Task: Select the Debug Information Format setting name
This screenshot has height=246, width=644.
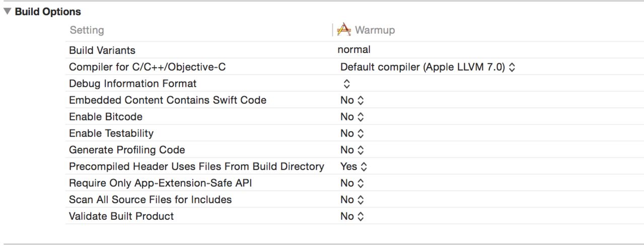Action: pos(133,83)
